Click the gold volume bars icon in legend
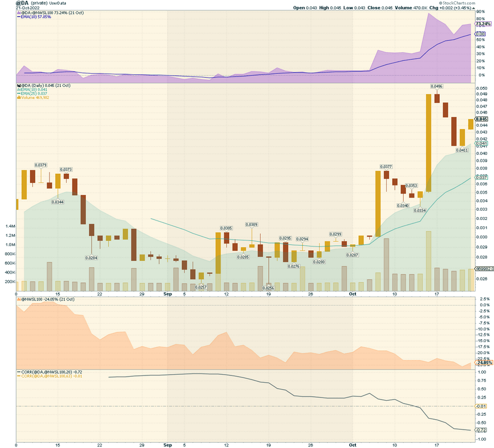This screenshot has width=494, height=448. pyautogui.click(x=19, y=98)
